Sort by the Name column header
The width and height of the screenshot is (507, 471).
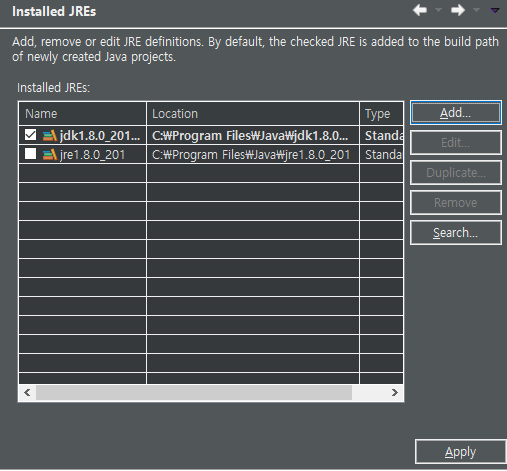[x=82, y=114]
